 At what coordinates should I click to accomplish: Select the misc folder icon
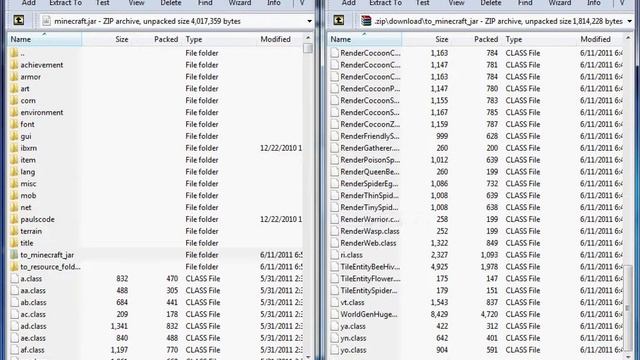pyautogui.click(x=14, y=184)
